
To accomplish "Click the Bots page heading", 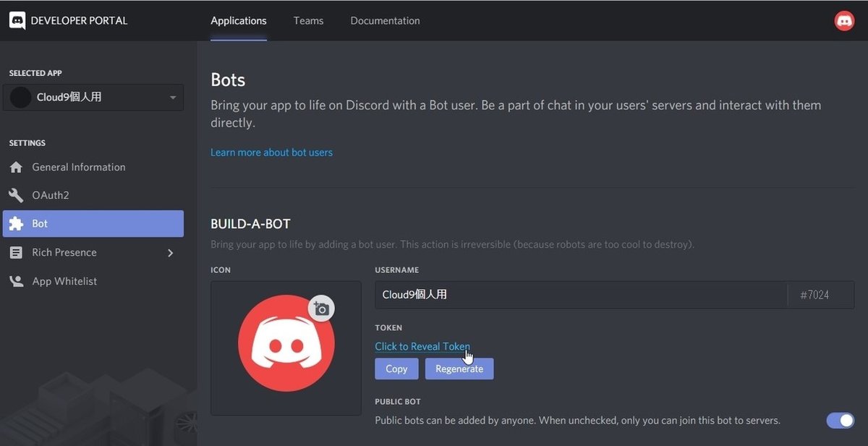I will (228, 80).
